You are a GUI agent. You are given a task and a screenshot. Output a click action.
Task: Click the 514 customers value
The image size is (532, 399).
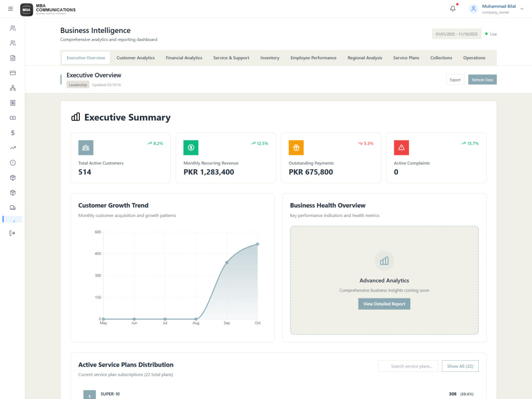(85, 172)
